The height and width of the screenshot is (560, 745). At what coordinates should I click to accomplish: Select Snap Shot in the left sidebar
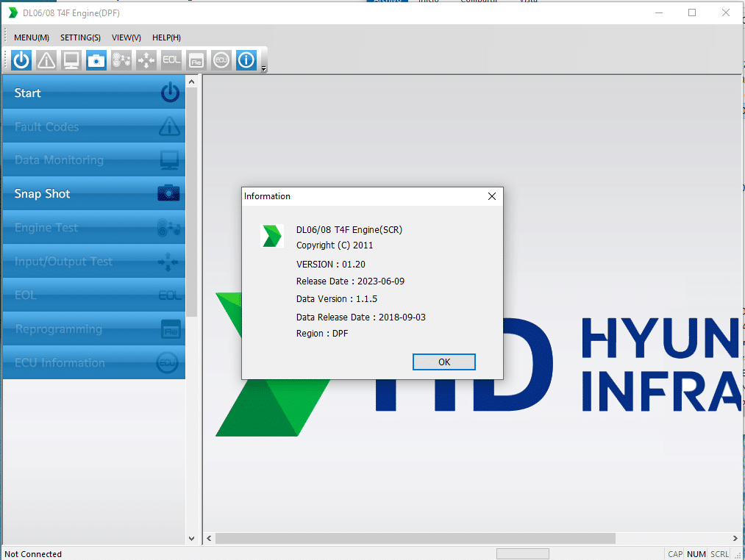tap(94, 194)
